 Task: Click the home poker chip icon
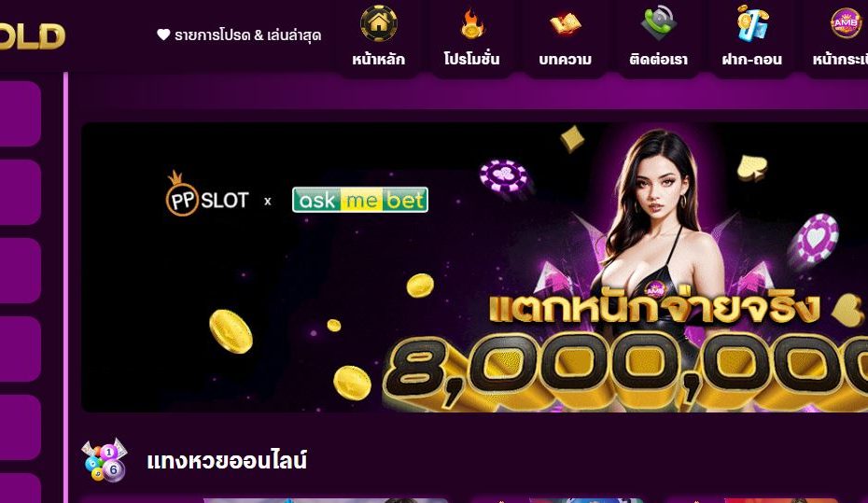379,23
